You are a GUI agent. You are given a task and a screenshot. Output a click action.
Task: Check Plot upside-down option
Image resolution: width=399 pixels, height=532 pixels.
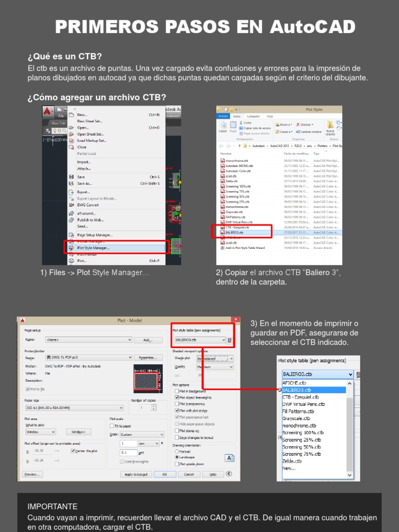(177, 464)
